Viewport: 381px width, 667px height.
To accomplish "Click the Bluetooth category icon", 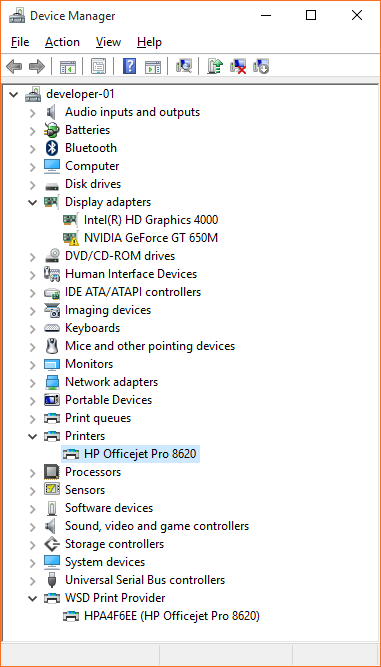I will click(x=51, y=148).
